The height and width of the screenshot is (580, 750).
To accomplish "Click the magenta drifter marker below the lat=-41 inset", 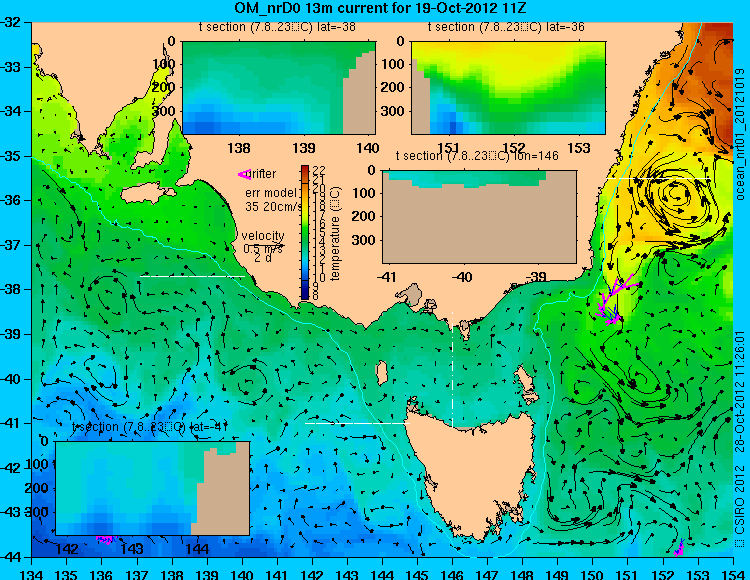I will [x=106, y=539].
